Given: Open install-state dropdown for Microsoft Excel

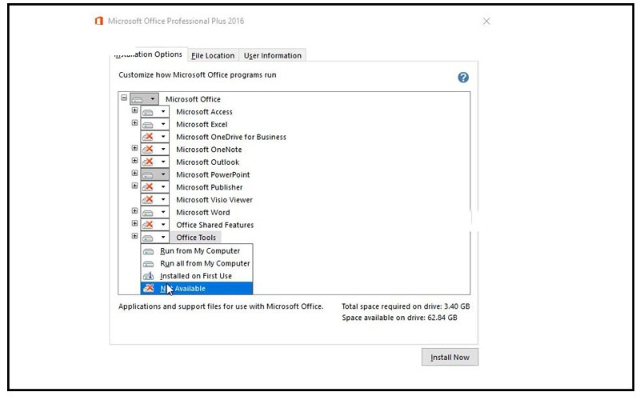Looking at the screenshot, I should (155, 124).
